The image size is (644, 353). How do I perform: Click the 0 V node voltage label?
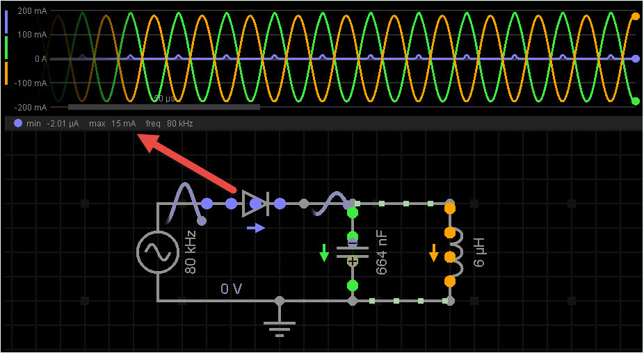[232, 288]
